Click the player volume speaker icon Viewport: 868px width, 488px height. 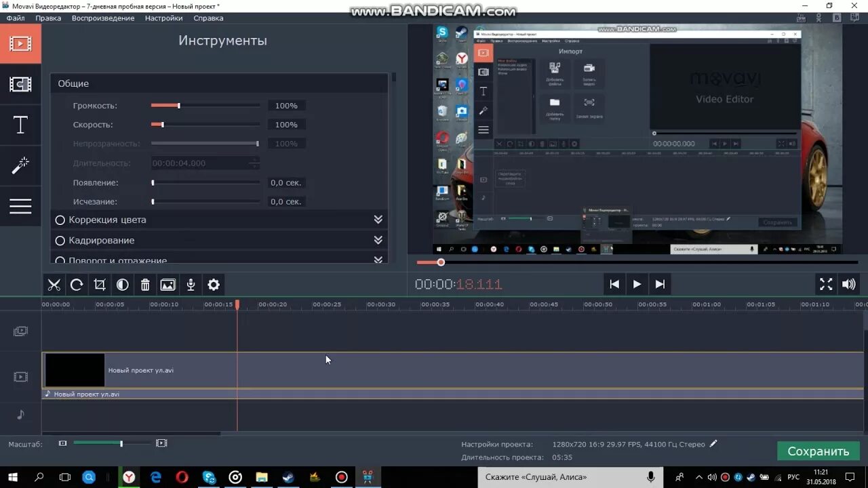click(x=849, y=284)
